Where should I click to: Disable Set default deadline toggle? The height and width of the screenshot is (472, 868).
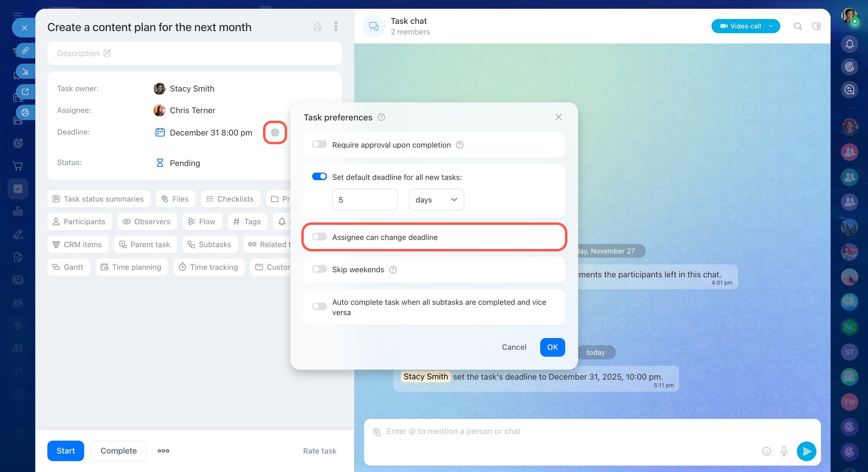pyautogui.click(x=319, y=177)
